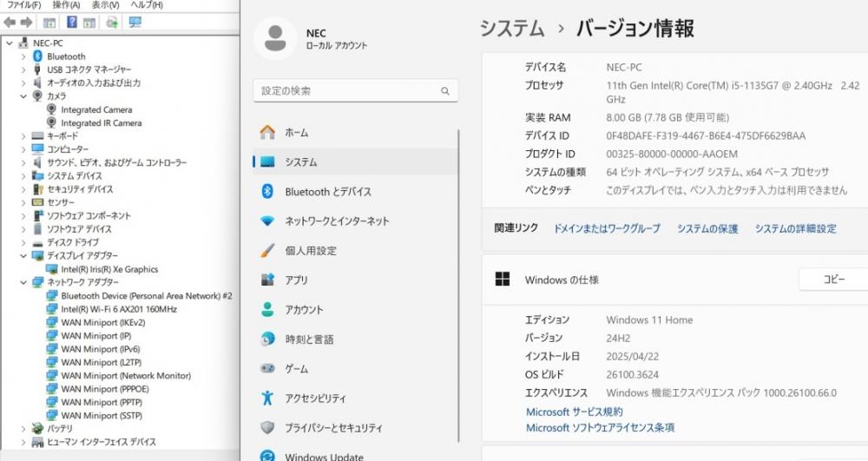Click the back arrow in Device Manager toolbar

tap(10, 22)
